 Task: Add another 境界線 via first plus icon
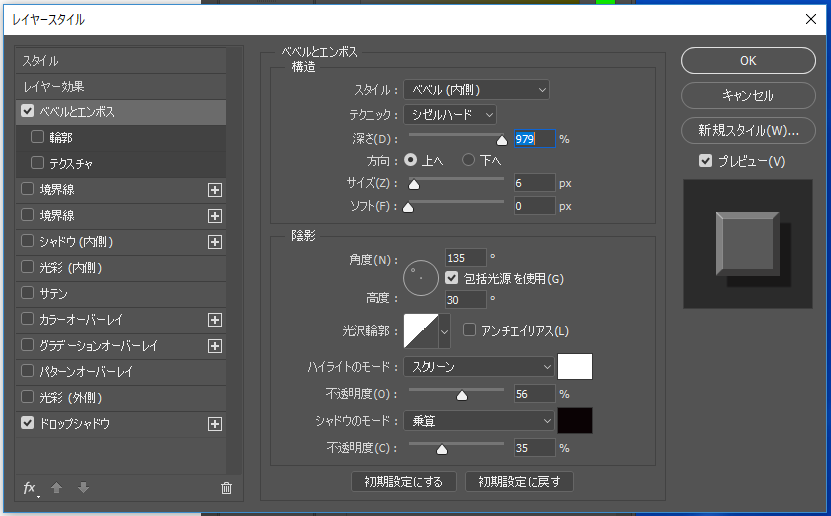tap(215, 190)
